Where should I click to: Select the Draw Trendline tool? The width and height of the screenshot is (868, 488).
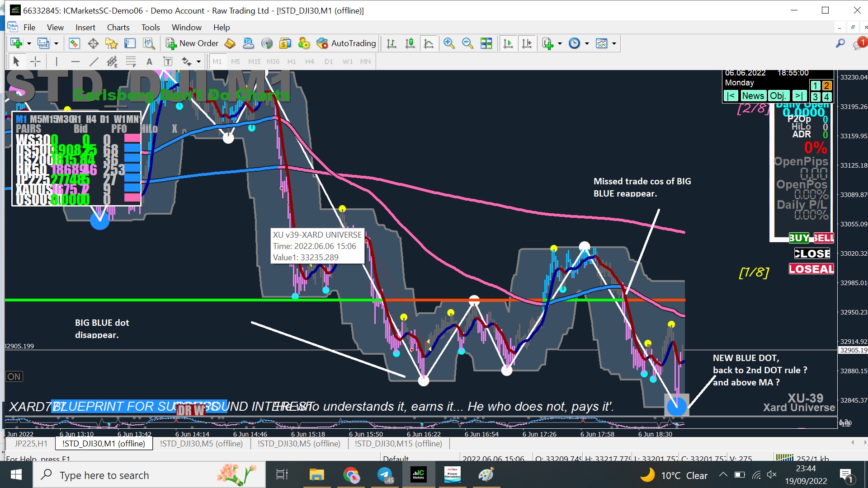point(94,61)
